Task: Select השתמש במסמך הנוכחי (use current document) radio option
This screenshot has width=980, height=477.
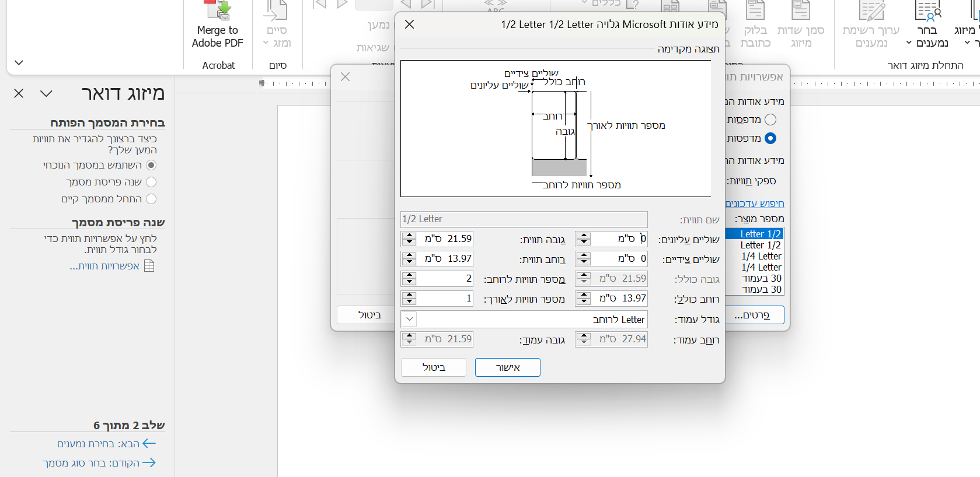Action: click(x=151, y=165)
